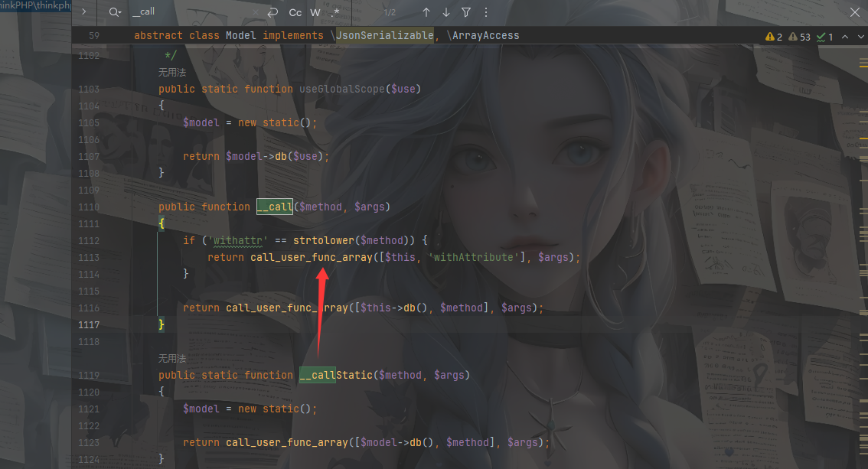Toggle Words (W) search option
Viewport: 868px width, 469px height.
(315, 12)
